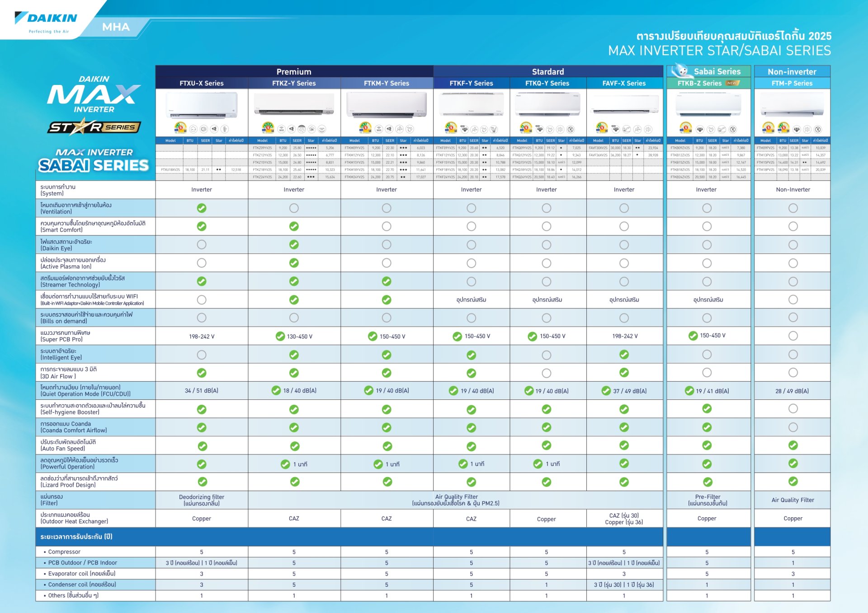This screenshot has width=868, height=613.
Task: Click the empty Ventilation circle under FTM-P Series
Action: tap(793, 208)
